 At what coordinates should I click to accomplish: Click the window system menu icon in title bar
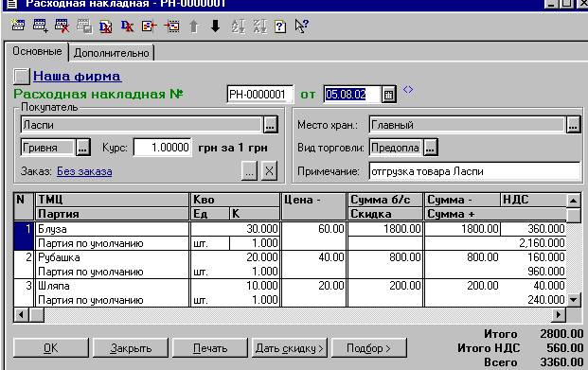point(12,4)
